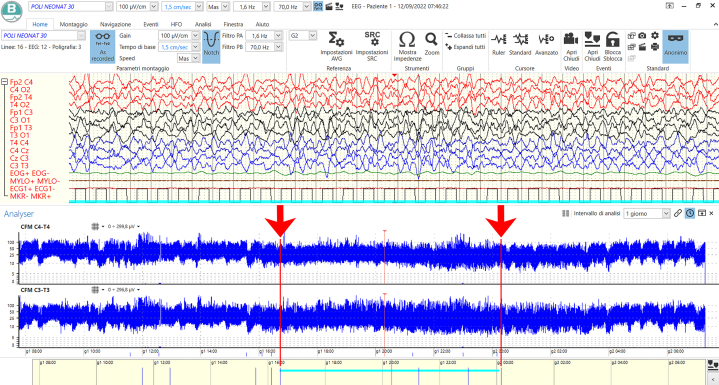Click the link icon in Analyser header
Screen dimensions: 719x385
678,213
